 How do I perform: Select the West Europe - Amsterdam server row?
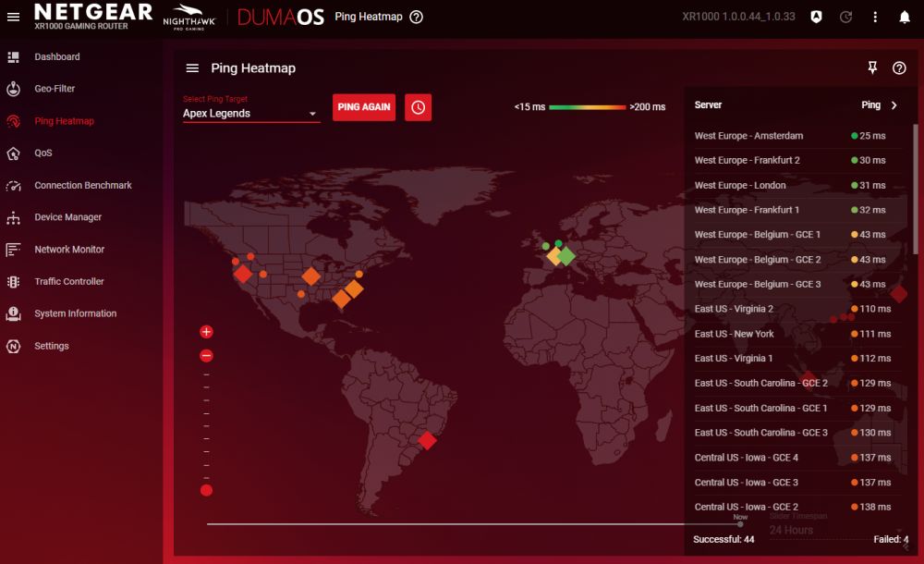[x=798, y=136]
